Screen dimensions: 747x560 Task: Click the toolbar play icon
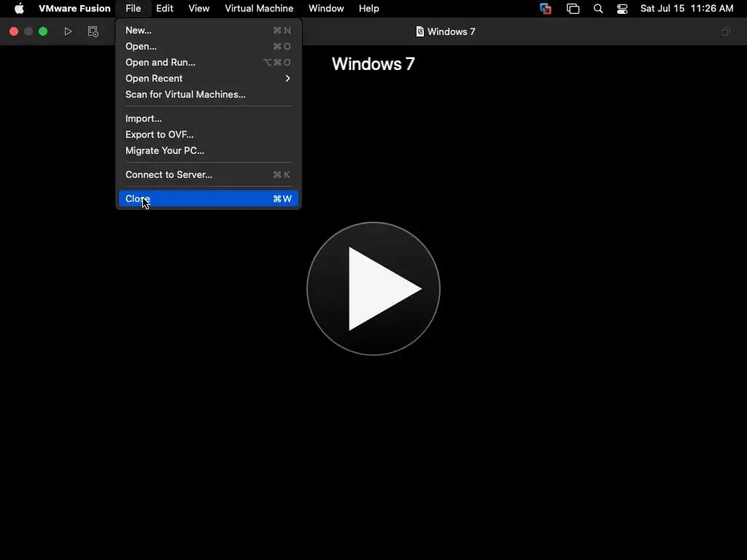(68, 31)
